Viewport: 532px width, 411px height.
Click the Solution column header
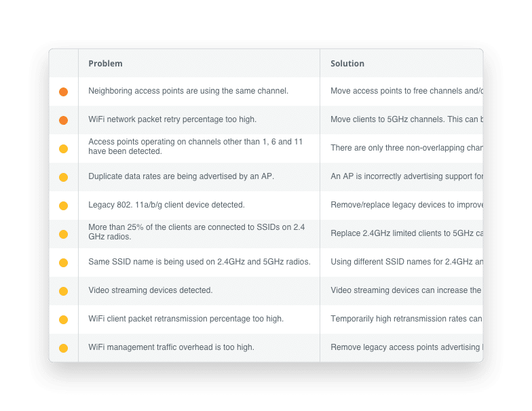pos(347,64)
